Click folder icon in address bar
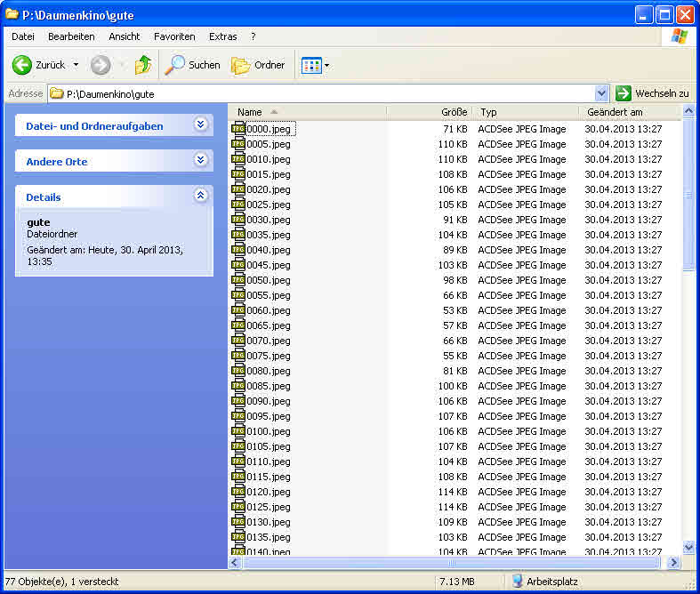Image resolution: width=700 pixels, height=594 pixels. coord(57,93)
